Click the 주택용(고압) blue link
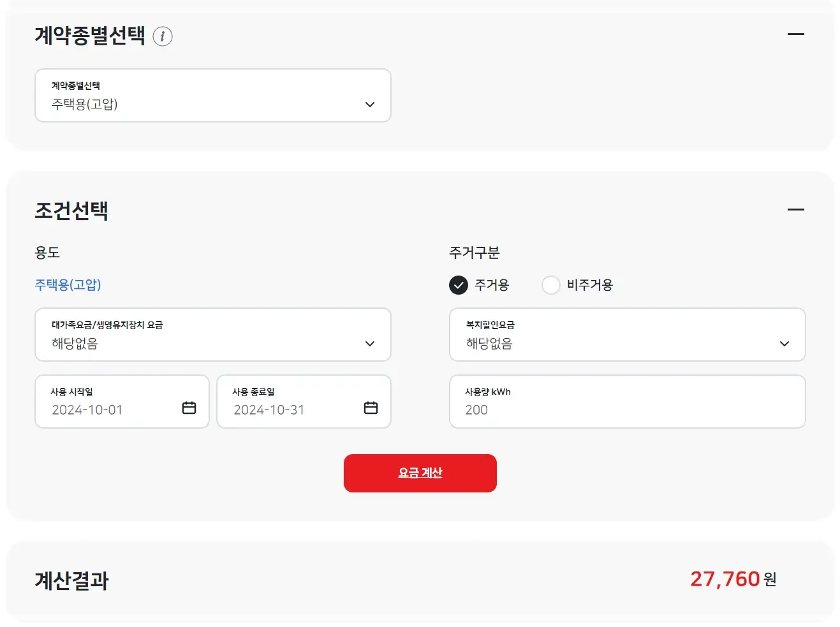The height and width of the screenshot is (627, 840). point(67,284)
